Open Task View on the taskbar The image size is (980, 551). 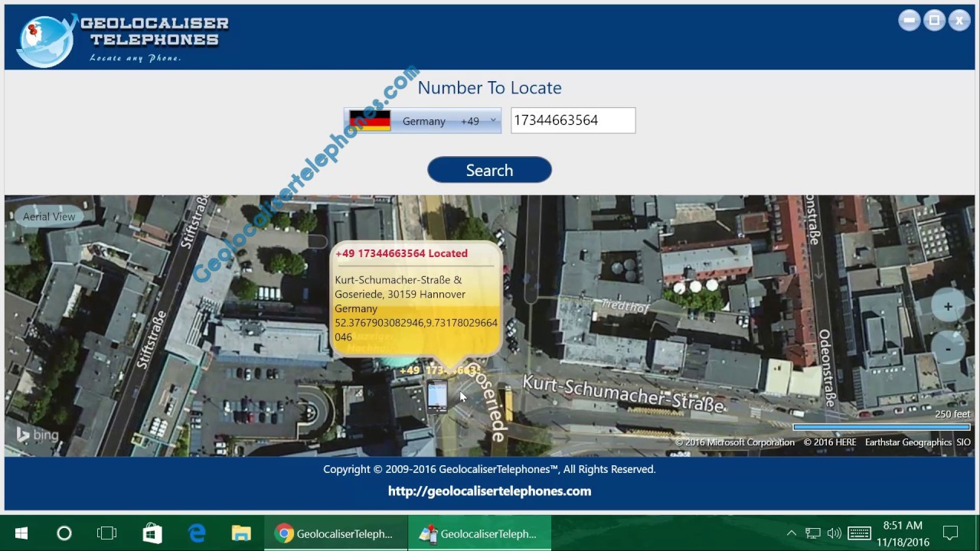point(107,533)
